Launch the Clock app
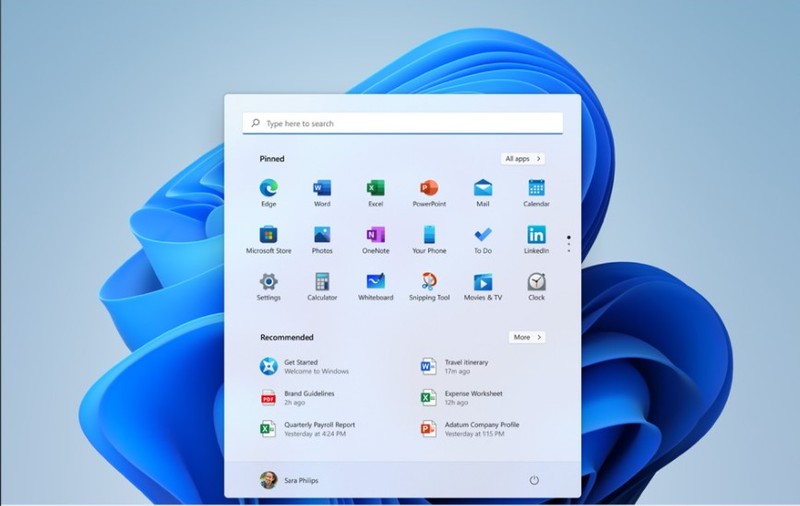 [x=536, y=287]
